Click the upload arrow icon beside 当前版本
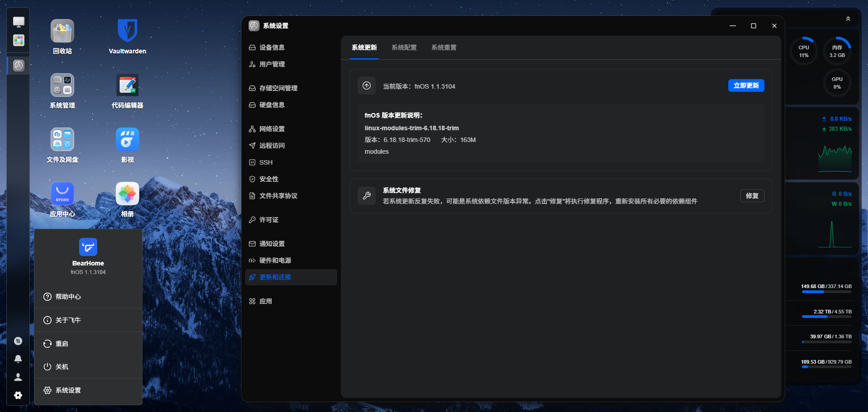The height and width of the screenshot is (412, 868). click(x=367, y=85)
